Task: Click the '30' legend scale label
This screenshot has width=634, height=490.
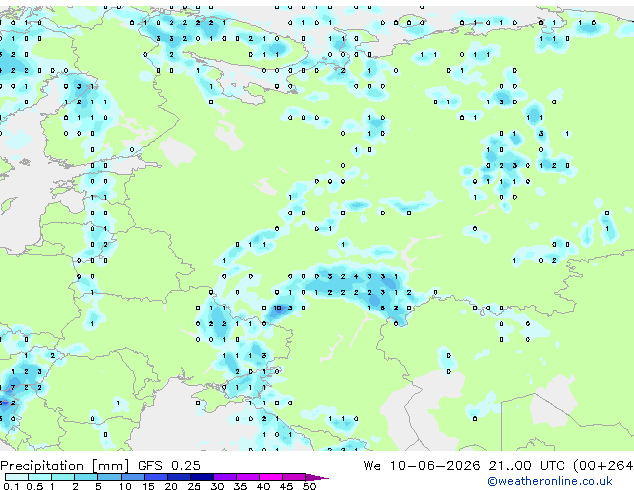Action: pos(217,486)
